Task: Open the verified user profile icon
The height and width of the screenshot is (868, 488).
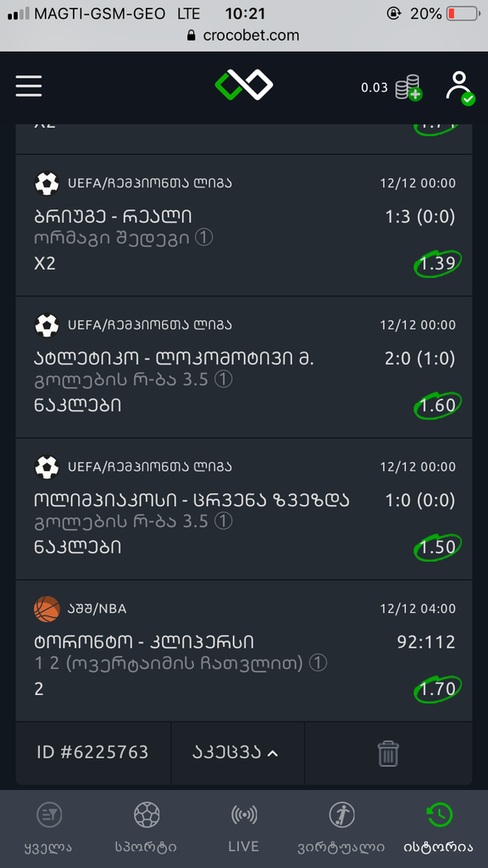Action: coord(460,87)
